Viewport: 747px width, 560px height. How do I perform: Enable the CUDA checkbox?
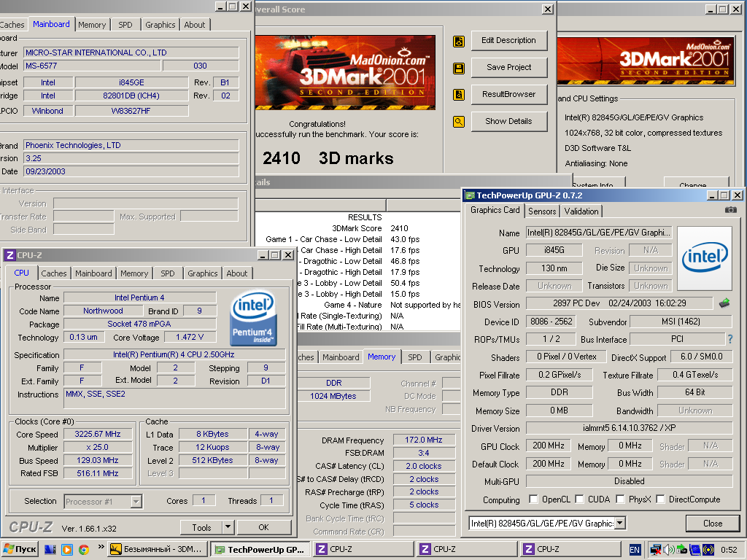point(579,499)
